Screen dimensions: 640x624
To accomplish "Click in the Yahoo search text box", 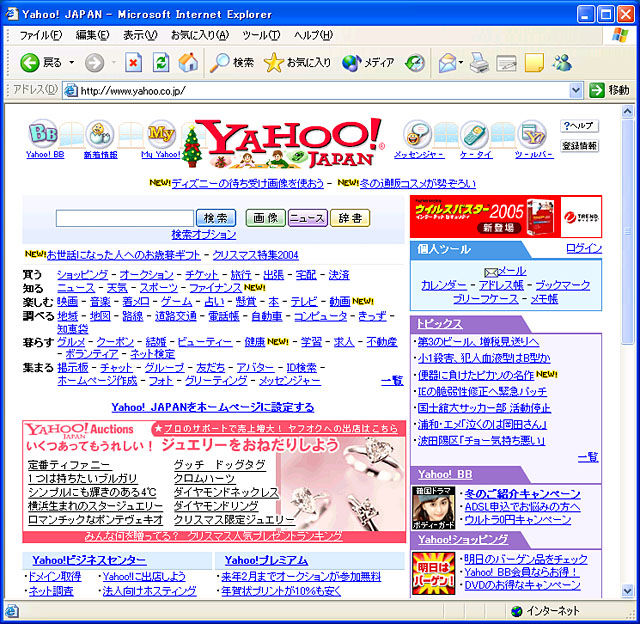I will pyautogui.click(x=124, y=218).
